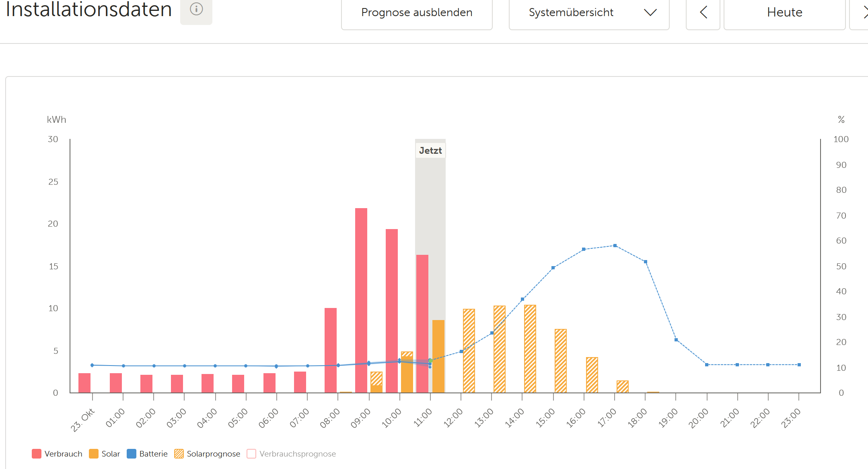The width and height of the screenshot is (868, 469).
Task: Click the Jetzt time marker label
Action: point(430,151)
